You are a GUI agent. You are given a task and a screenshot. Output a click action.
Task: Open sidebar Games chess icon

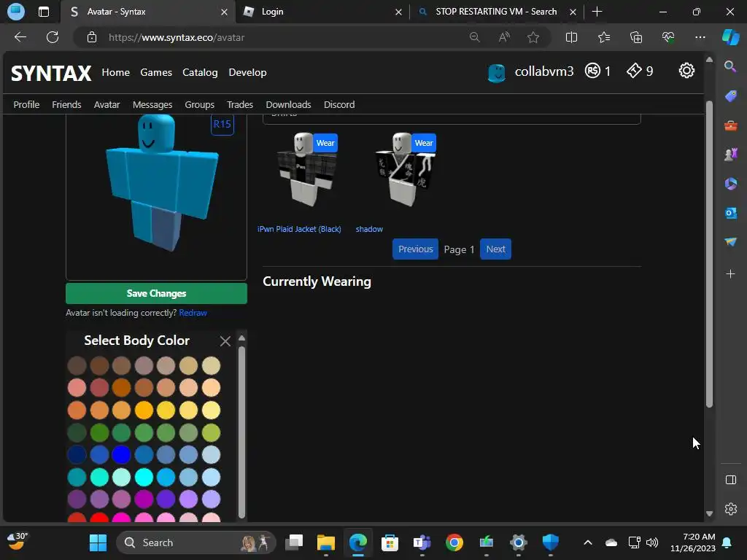click(730, 155)
